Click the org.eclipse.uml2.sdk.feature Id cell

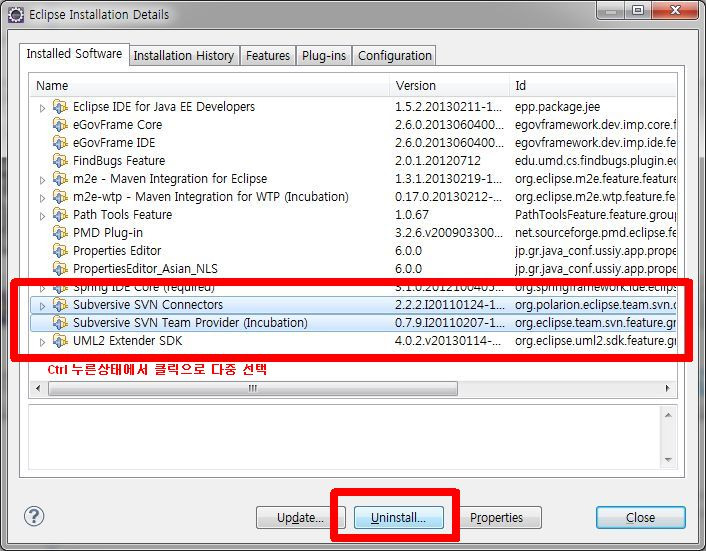[596, 341]
